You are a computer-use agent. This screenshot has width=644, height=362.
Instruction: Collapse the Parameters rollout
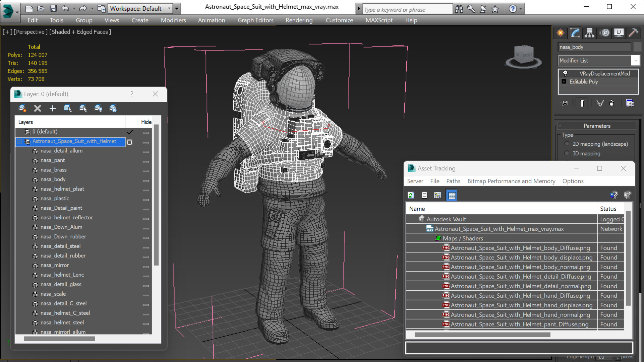pos(560,126)
